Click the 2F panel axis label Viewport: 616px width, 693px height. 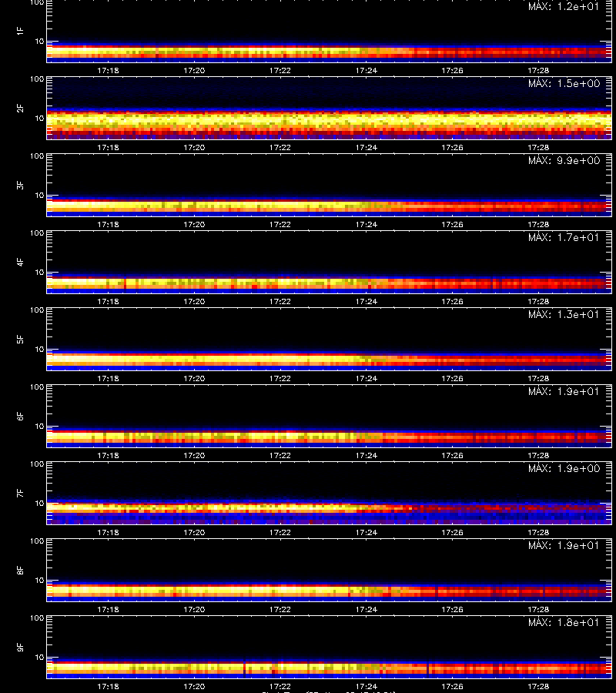click(x=20, y=109)
